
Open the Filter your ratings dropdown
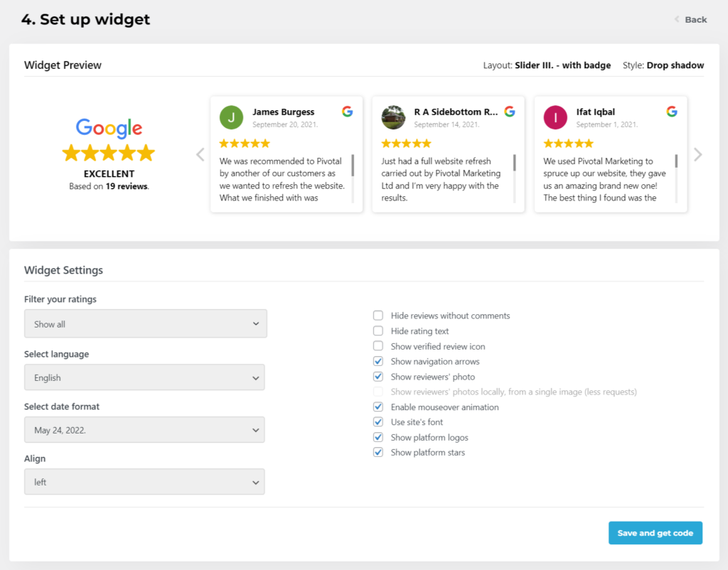pos(145,323)
